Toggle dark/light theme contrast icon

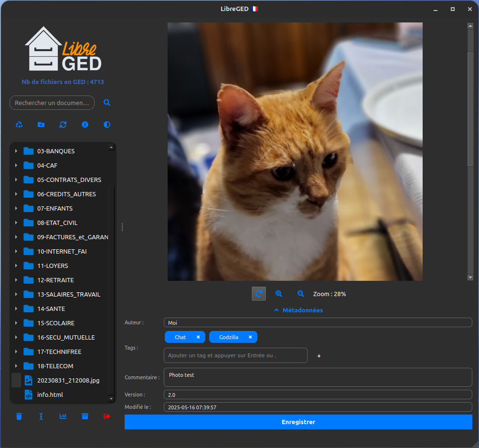pyautogui.click(x=107, y=125)
